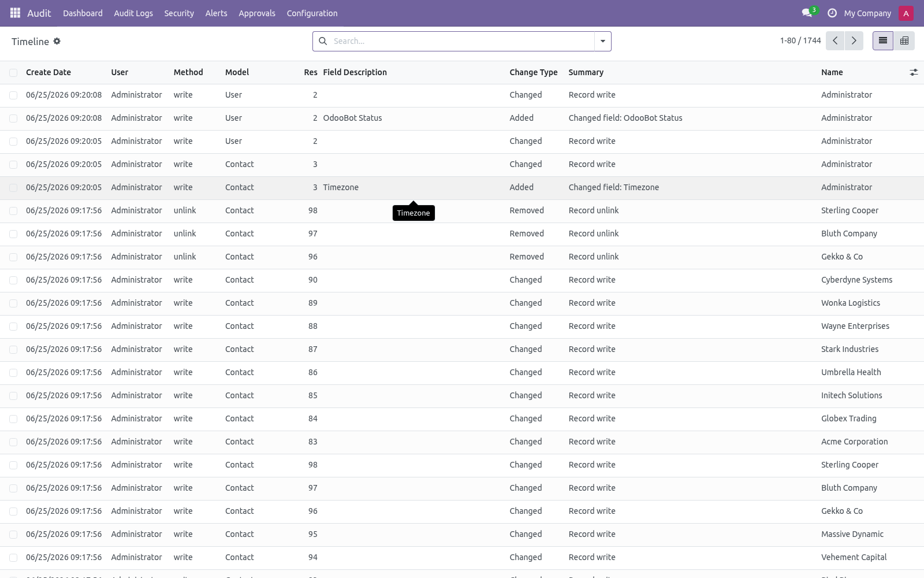This screenshot has height=578, width=924.
Task: Sort by Model column header
Action: point(237,72)
